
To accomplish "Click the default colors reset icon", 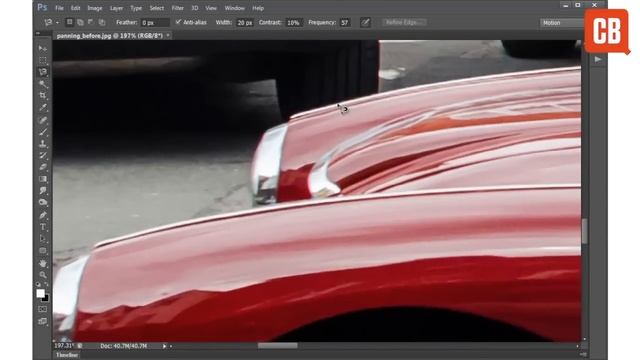I will (x=38, y=284).
